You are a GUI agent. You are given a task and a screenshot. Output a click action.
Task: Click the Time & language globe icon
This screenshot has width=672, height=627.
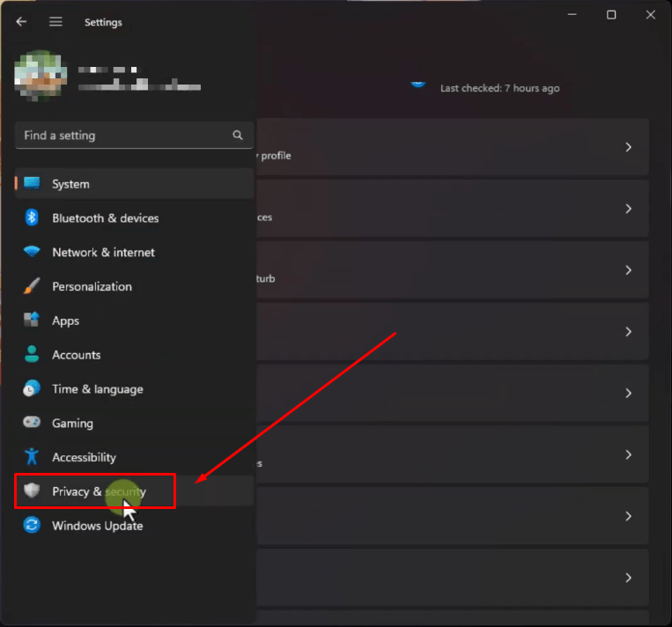point(32,388)
